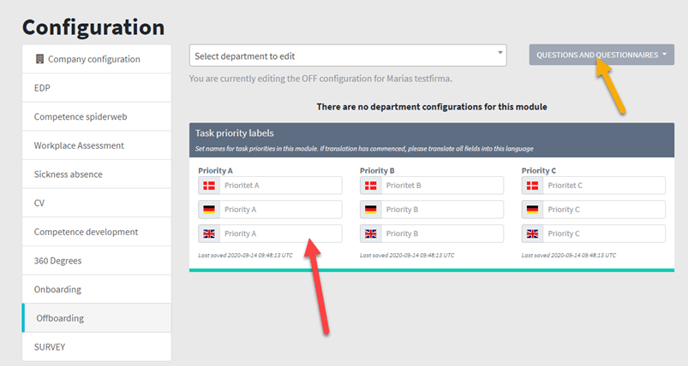Viewport: 688px width, 366px height.
Task: Click German flag in Priority C column
Action: coord(532,210)
